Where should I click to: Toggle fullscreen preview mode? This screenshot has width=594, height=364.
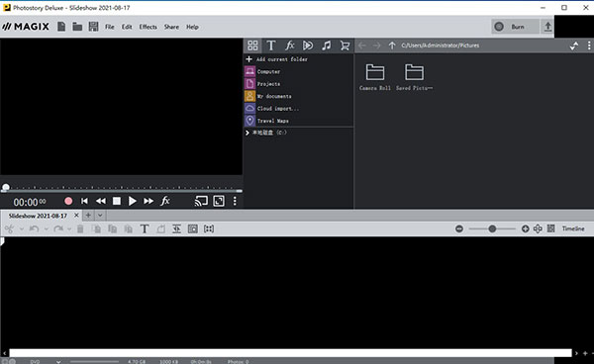219,201
